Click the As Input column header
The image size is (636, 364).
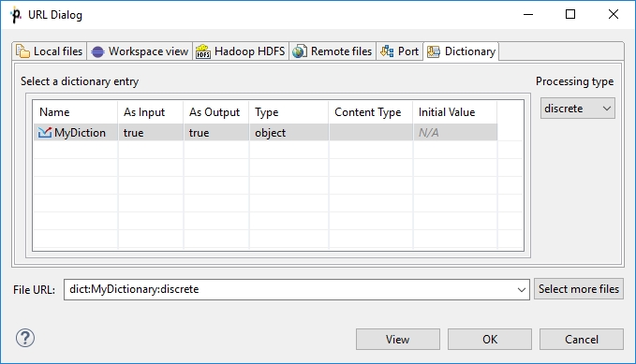click(151, 112)
